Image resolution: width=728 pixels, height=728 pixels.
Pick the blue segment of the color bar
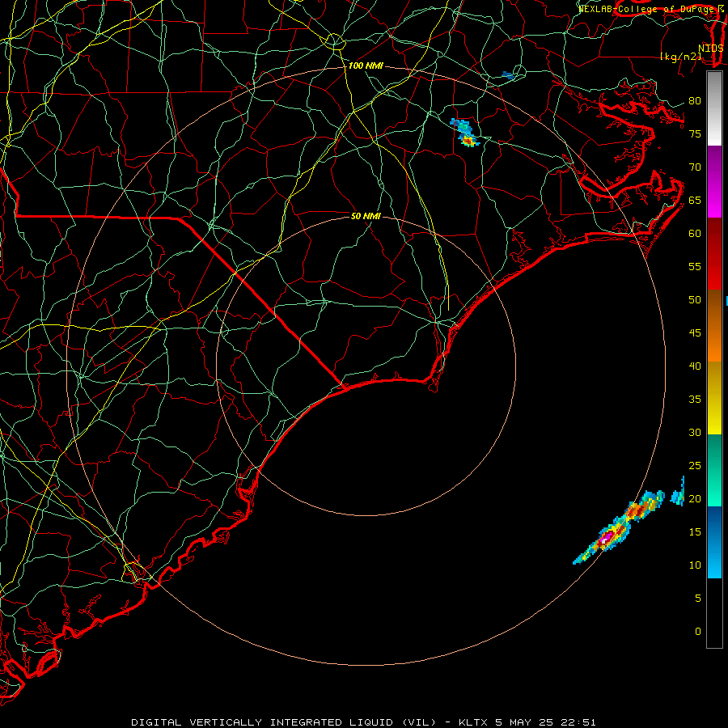(714, 542)
